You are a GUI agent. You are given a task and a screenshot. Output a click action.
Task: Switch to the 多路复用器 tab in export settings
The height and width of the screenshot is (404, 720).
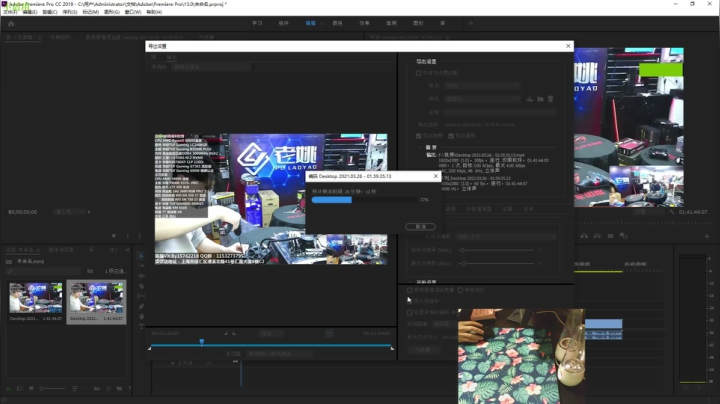[479, 209]
